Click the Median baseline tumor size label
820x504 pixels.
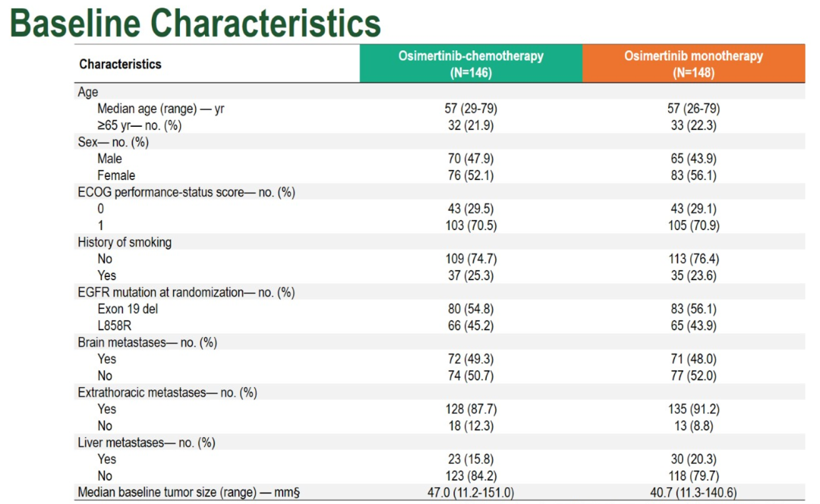pyautogui.click(x=189, y=493)
